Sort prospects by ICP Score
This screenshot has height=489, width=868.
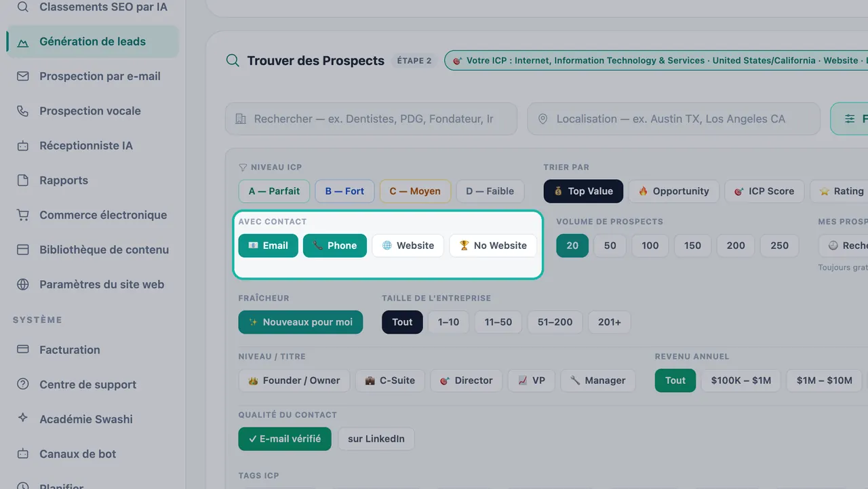(x=764, y=191)
